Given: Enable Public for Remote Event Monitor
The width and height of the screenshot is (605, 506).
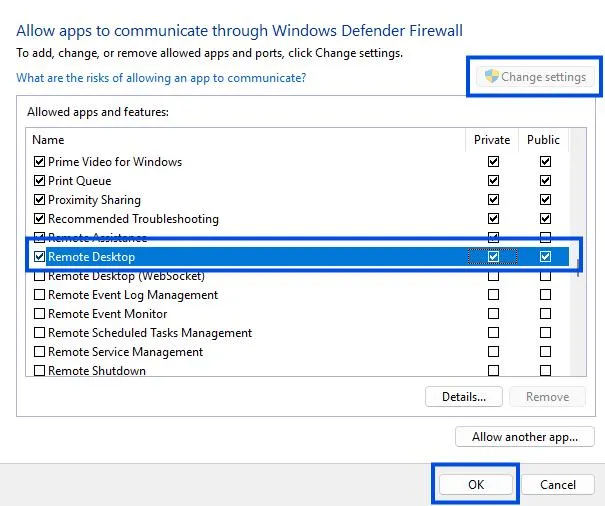Looking at the screenshot, I should click(545, 313).
